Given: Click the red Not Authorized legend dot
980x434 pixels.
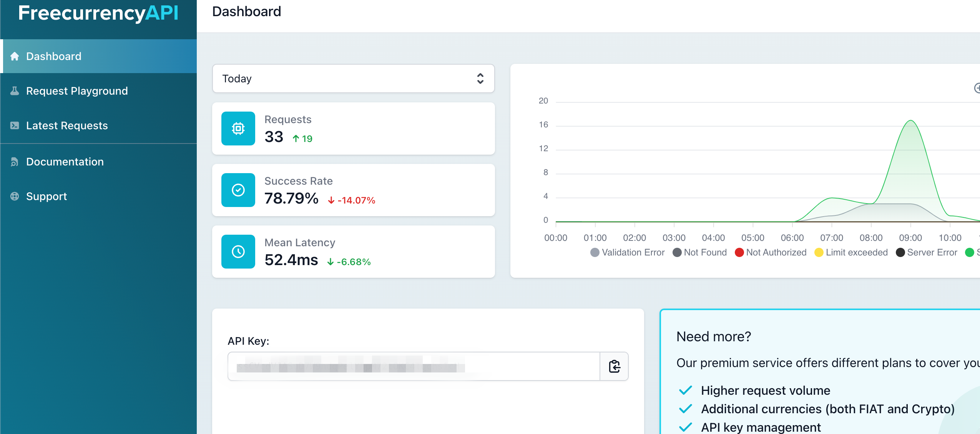Looking at the screenshot, I should click(739, 252).
